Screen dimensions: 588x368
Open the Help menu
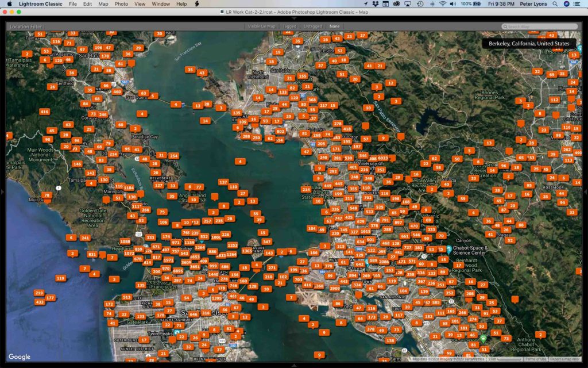click(x=181, y=4)
